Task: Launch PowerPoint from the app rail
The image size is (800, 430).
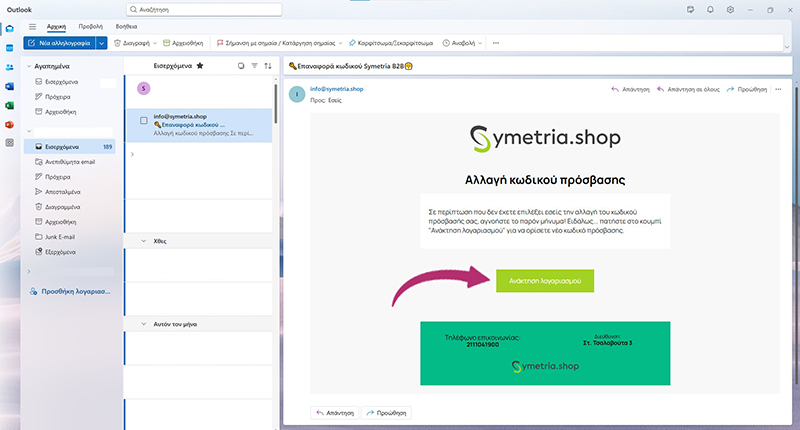Action: [x=9, y=124]
